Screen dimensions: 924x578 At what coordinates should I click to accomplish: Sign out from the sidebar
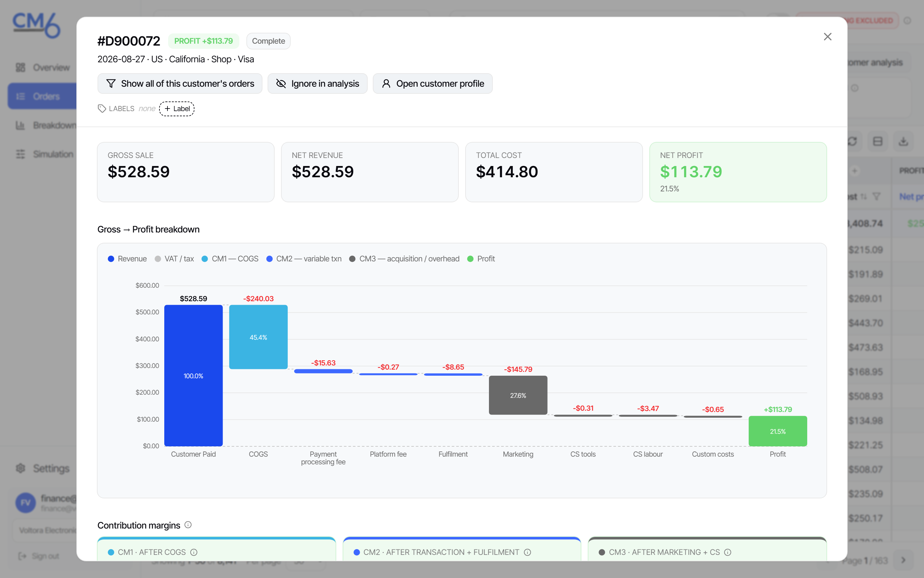click(39, 556)
